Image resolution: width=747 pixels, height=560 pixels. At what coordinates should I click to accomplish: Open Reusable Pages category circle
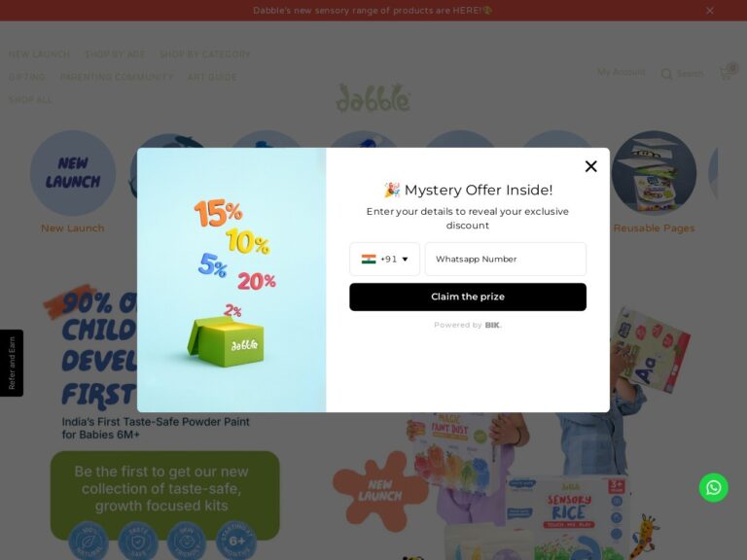(x=654, y=173)
